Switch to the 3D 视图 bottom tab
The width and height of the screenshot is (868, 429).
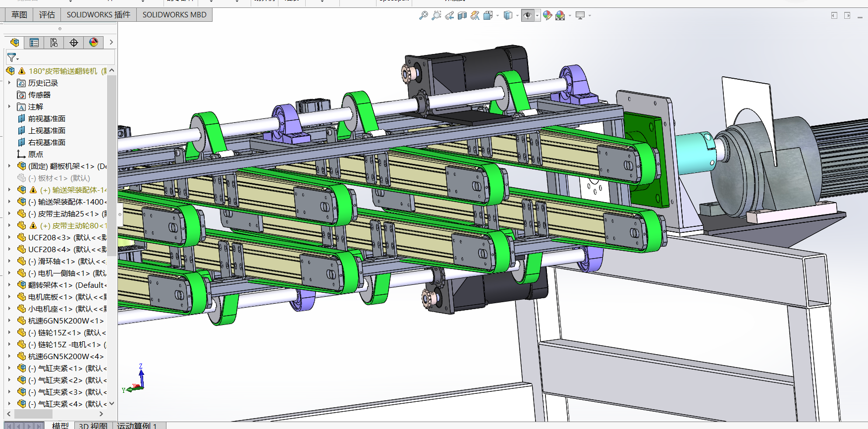pos(93,426)
